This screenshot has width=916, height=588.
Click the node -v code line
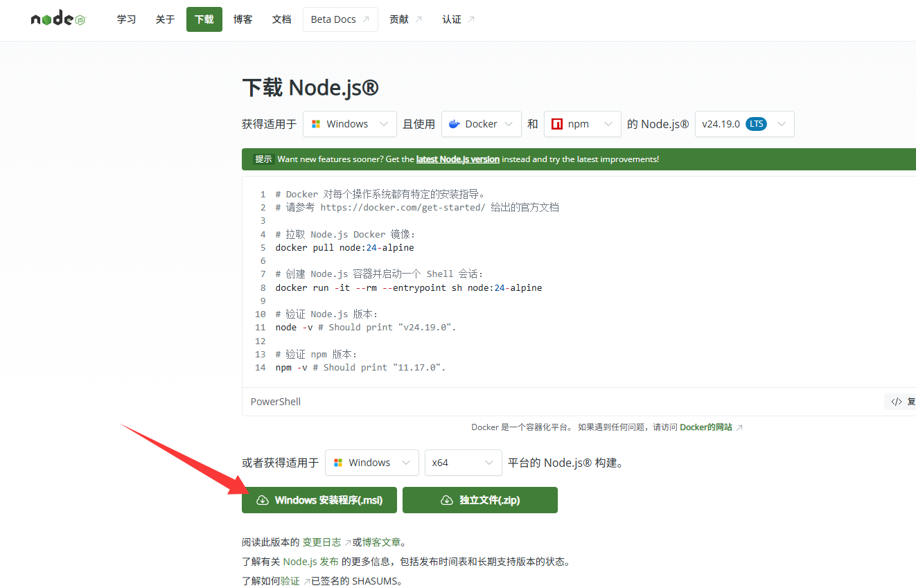pyautogui.click(x=366, y=327)
